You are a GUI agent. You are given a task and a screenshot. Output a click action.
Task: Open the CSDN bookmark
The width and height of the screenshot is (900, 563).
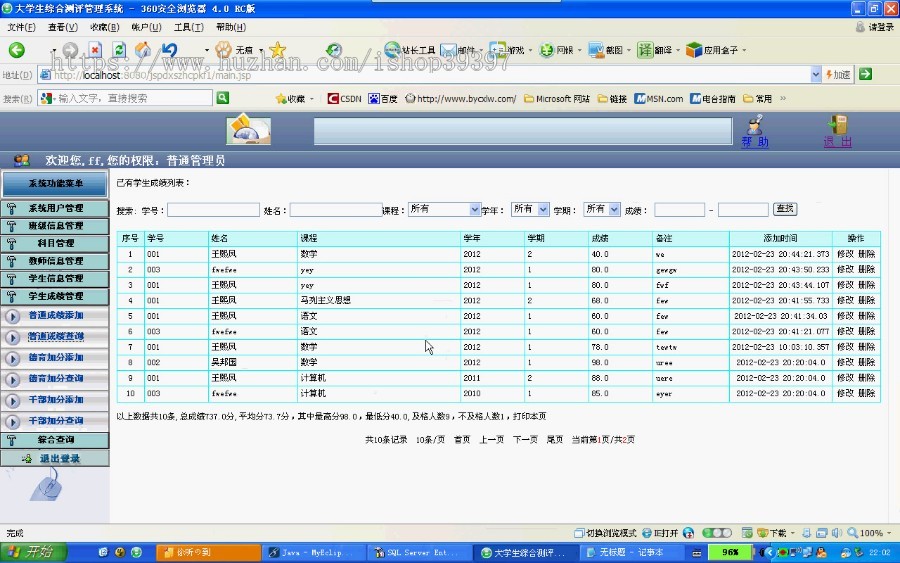[344, 99]
